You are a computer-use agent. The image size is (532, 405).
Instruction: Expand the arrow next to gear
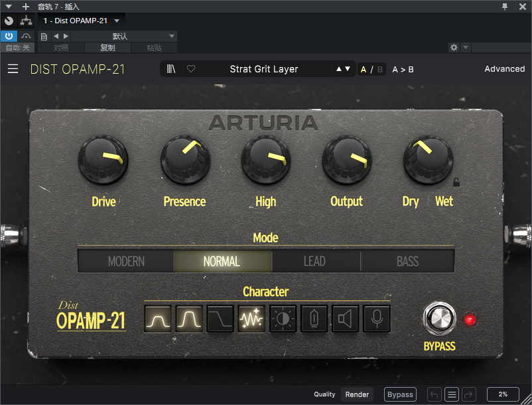point(466,48)
